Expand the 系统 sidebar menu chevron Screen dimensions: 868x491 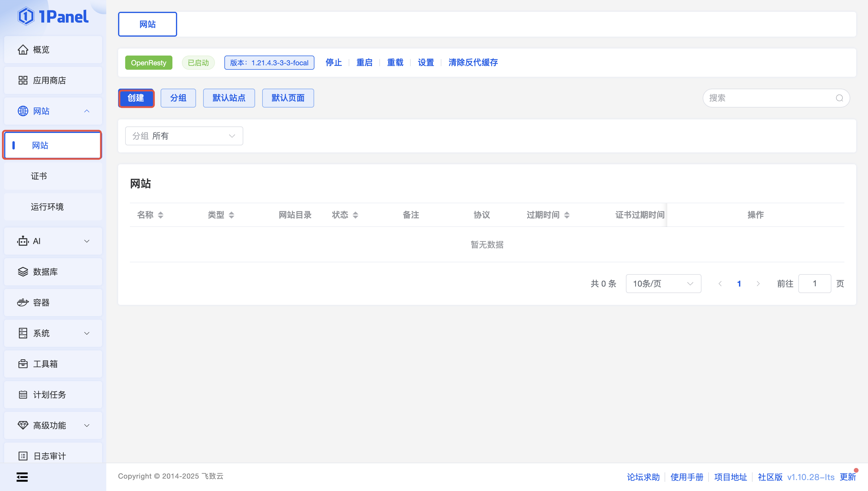87,333
